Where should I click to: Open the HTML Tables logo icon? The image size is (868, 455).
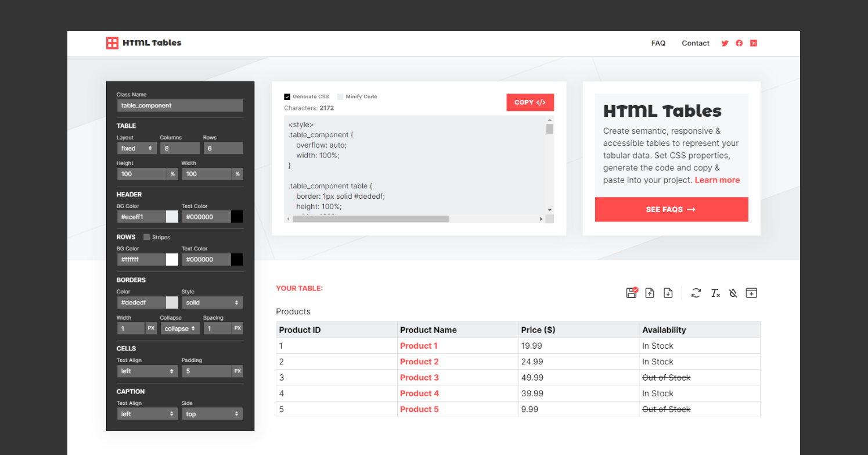coord(112,42)
